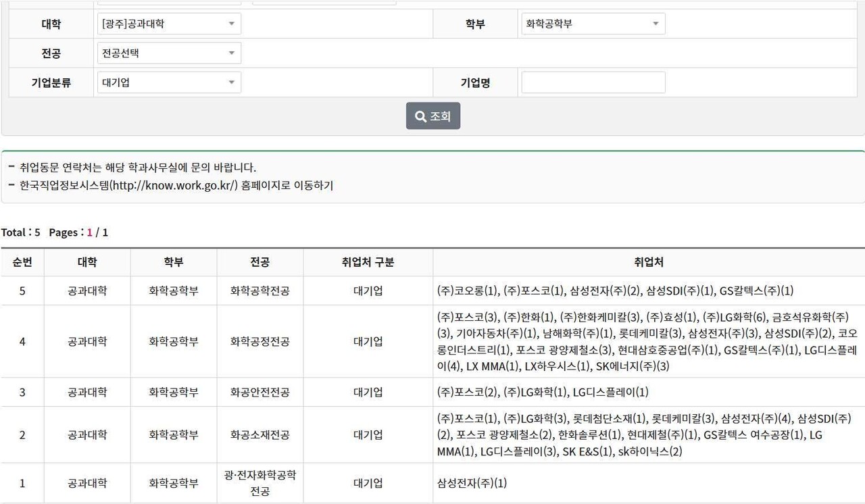The image size is (865, 504).
Task: Open the 화학공학부 학부 dropdown
Action: pyautogui.click(x=593, y=23)
